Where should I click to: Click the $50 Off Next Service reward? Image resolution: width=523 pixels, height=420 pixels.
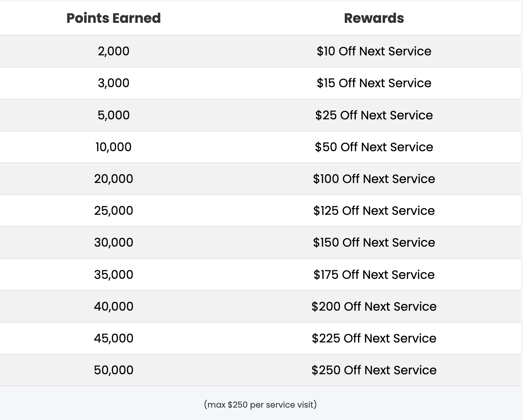pyautogui.click(x=374, y=147)
